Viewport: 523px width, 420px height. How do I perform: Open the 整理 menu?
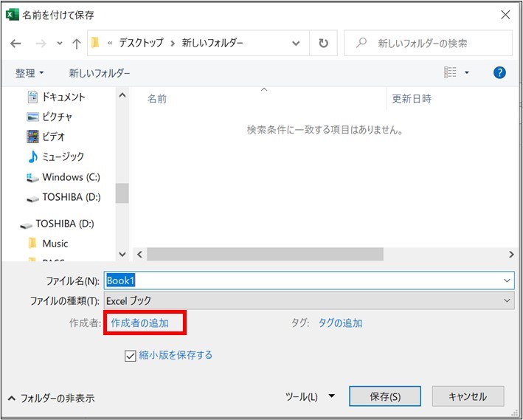(x=30, y=73)
